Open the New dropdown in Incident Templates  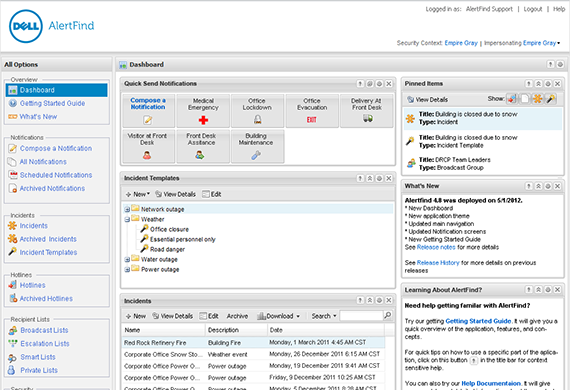(x=138, y=194)
